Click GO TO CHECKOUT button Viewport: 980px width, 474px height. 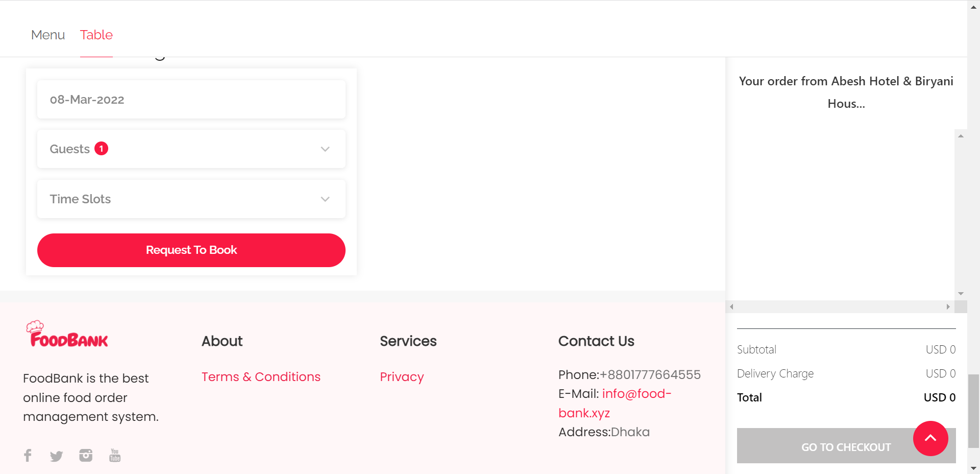[846, 446]
